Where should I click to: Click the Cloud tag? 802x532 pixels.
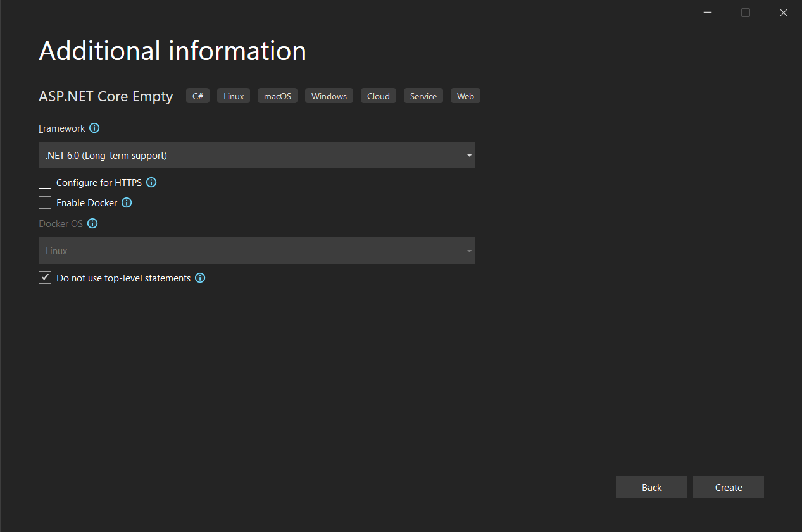click(x=379, y=96)
